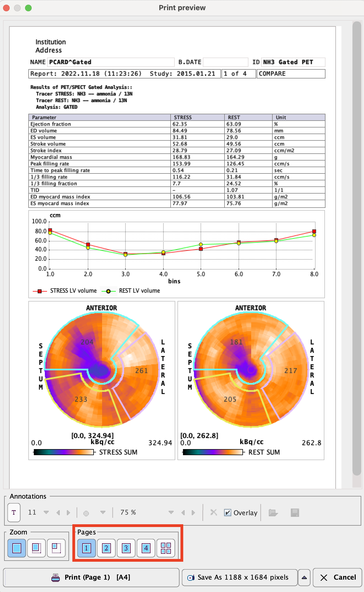Switch to page 2 of the report
364x592 pixels.
(106, 548)
